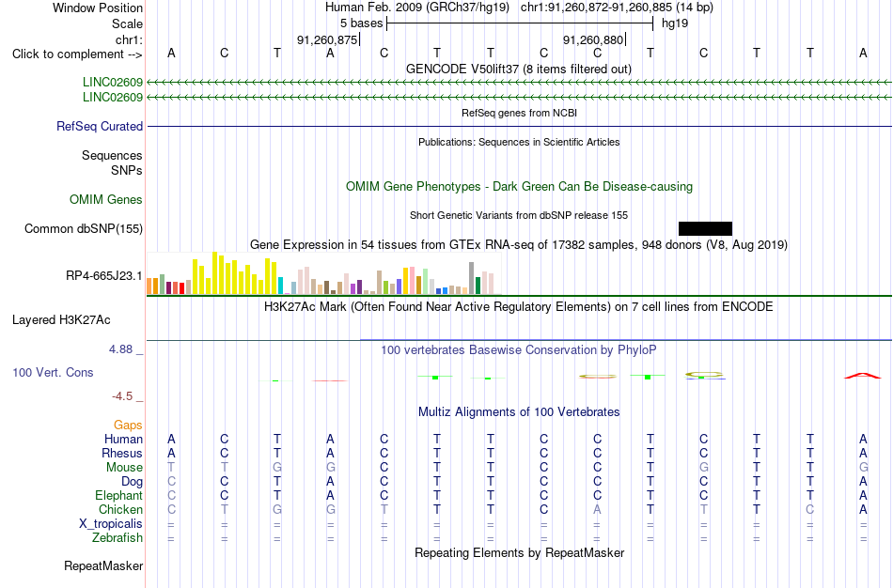893x588 pixels.
Task: Click the '5 bases' scale label
Action: click(x=362, y=23)
